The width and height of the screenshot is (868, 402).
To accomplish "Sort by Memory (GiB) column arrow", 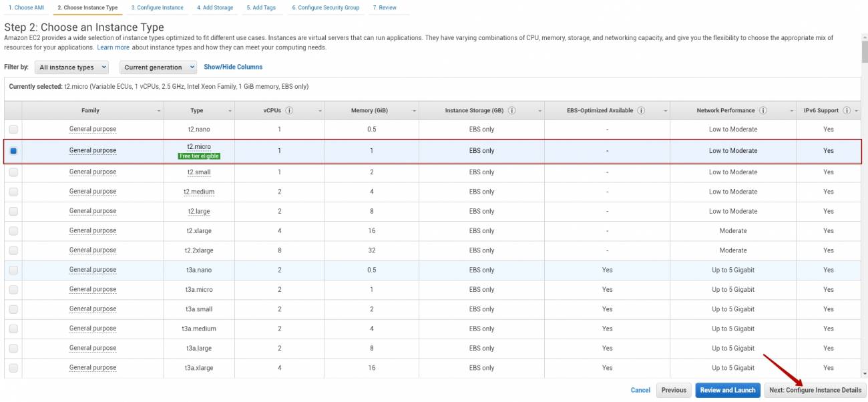I will click(415, 111).
